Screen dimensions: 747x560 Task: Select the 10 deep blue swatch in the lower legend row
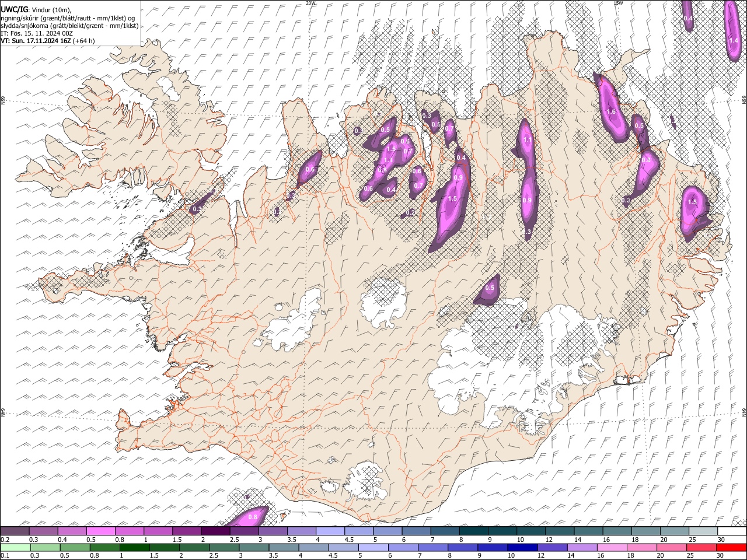point(521,547)
